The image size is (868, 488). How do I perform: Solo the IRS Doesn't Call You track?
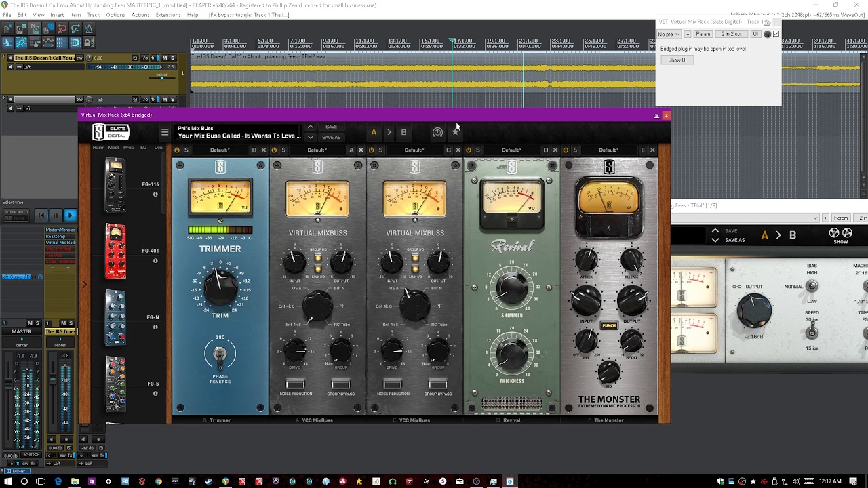point(173,58)
